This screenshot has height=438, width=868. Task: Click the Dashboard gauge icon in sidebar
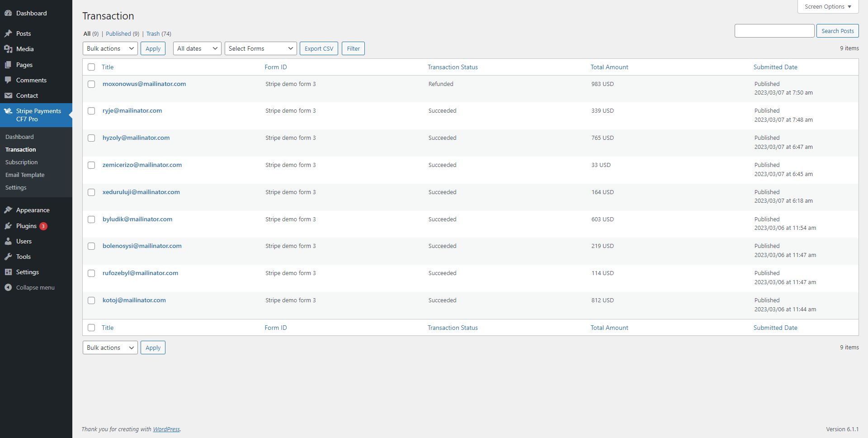pyautogui.click(x=8, y=13)
